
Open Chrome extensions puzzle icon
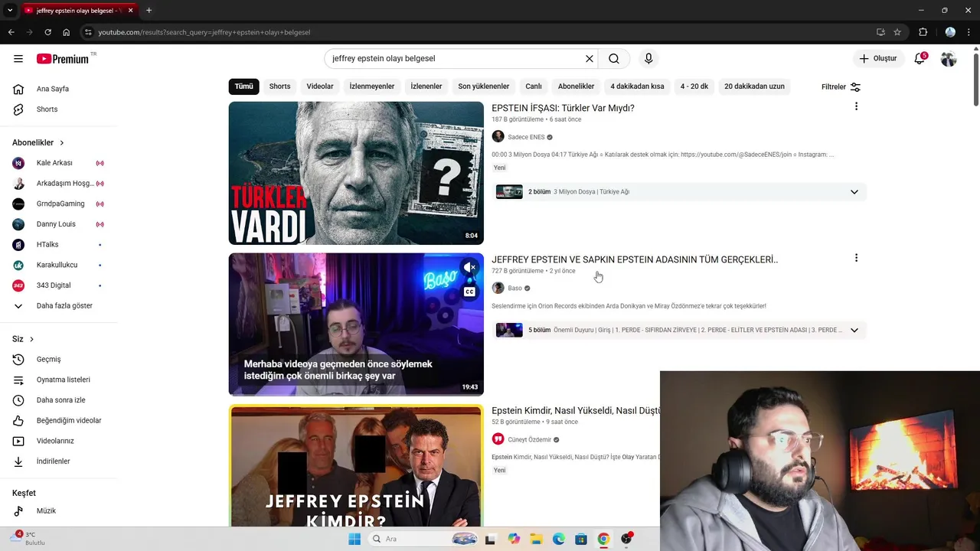click(923, 32)
